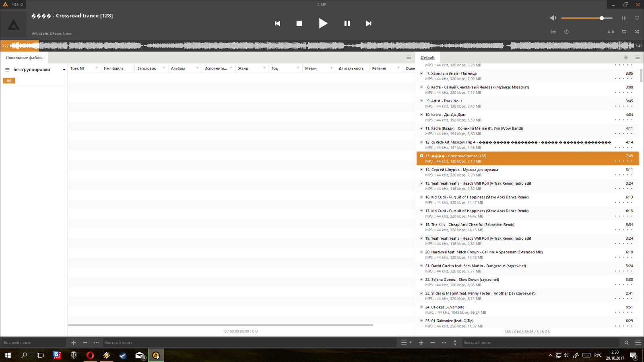Add tracks to playlist with plus icon

click(x=421, y=343)
